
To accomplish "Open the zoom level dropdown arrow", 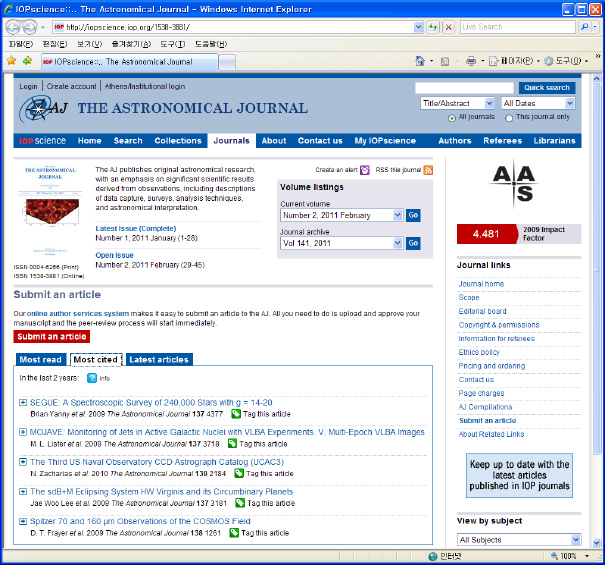I will 587,556.
